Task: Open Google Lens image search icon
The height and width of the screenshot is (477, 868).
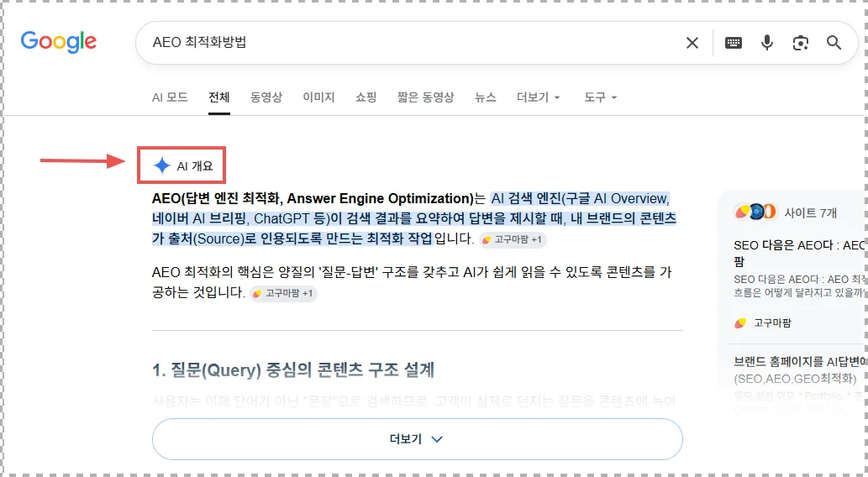Action: point(801,43)
